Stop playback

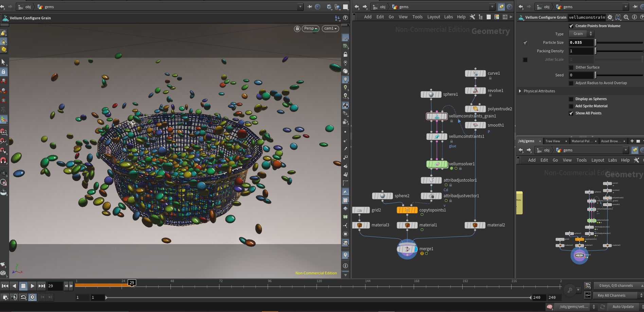23,286
